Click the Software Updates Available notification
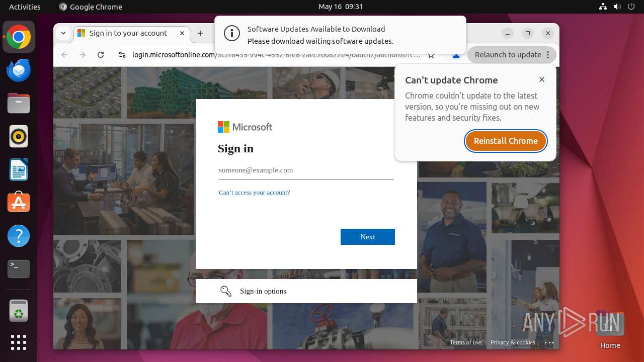 tap(340, 35)
